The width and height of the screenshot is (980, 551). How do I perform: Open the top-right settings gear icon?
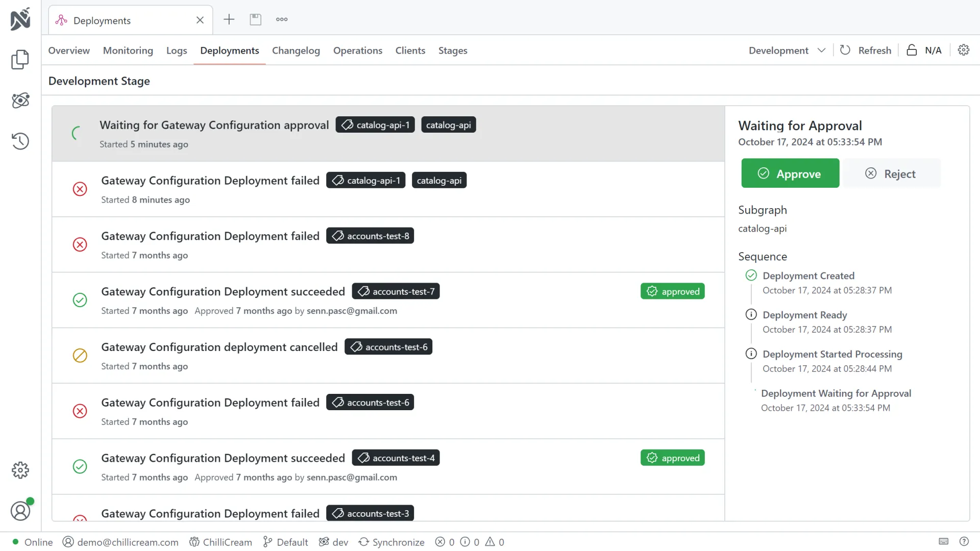tap(963, 50)
